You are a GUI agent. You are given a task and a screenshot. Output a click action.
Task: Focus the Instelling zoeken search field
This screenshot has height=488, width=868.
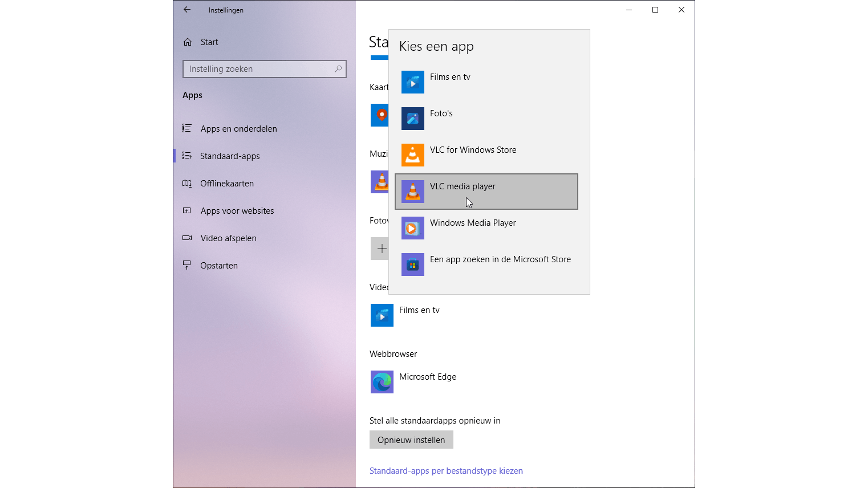tap(265, 69)
